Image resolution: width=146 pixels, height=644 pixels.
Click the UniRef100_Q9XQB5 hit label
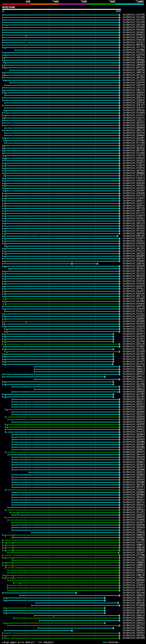(134, 321)
